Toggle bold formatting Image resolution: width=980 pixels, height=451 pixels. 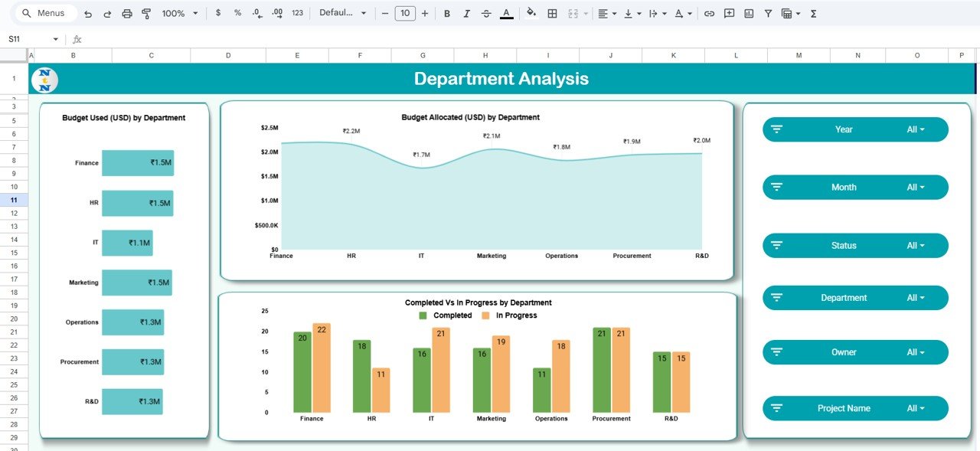click(447, 13)
